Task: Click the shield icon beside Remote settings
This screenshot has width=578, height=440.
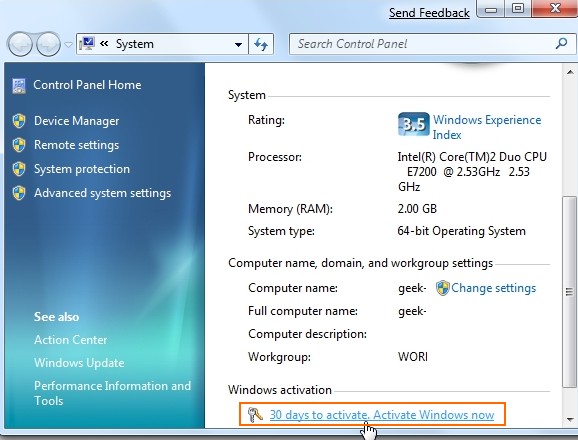Action: point(19,145)
